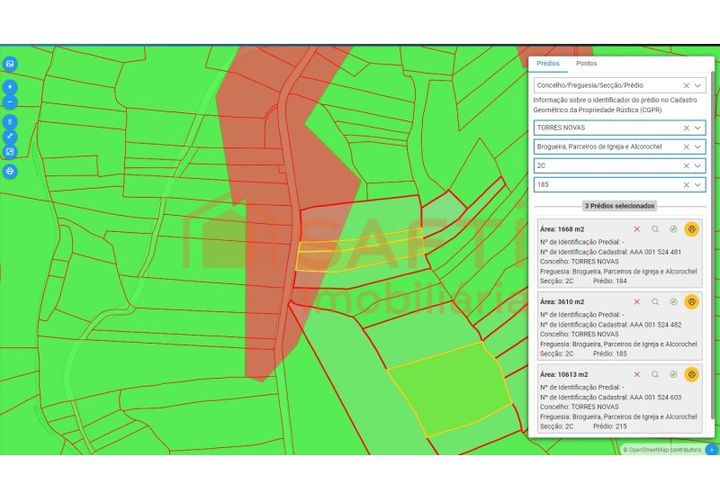
Task: Clear the 2C section field
Action: tap(686, 166)
